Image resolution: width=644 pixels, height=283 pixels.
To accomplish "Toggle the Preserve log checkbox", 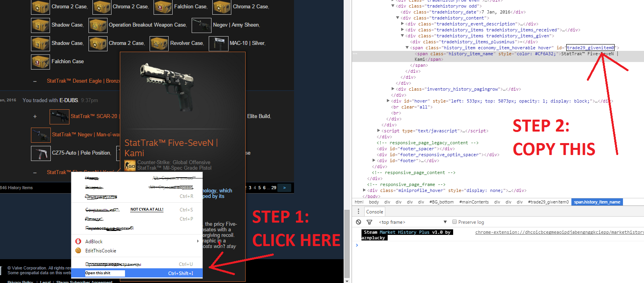I will 455,222.
